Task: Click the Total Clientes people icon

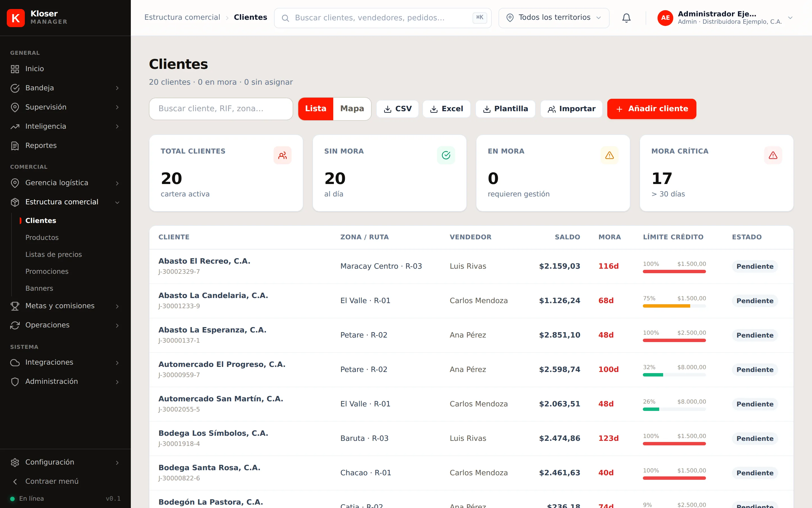Action: [282, 155]
